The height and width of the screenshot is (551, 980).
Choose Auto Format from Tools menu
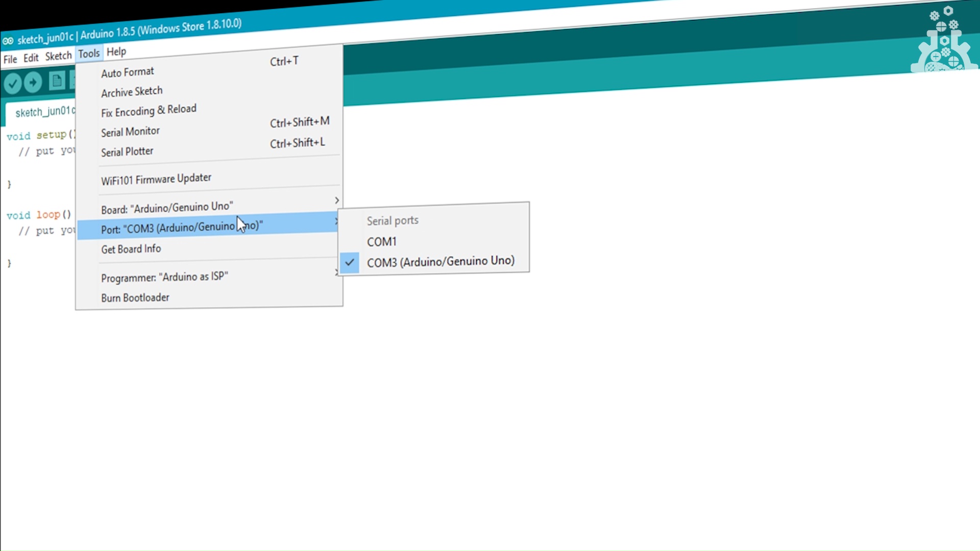point(209,67)
